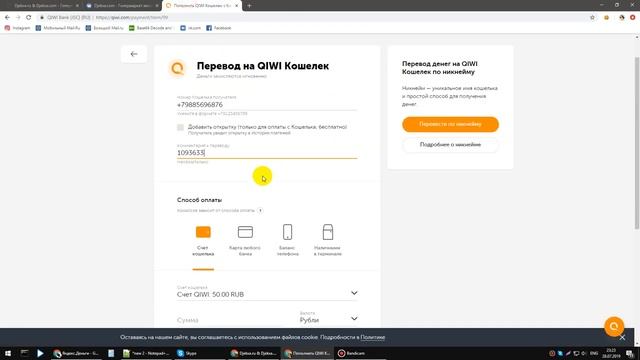Open the vk.com bookmark
The image size is (640, 360).
point(191,28)
